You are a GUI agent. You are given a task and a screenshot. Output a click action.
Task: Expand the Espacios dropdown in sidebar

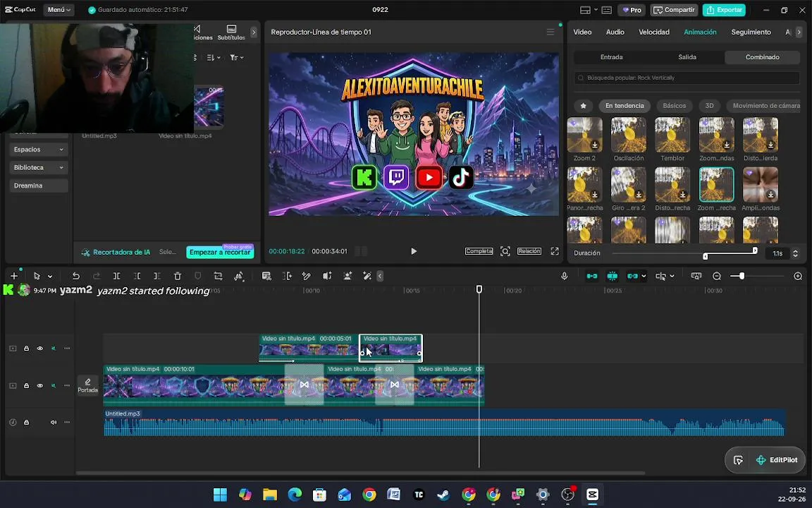click(38, 150)
